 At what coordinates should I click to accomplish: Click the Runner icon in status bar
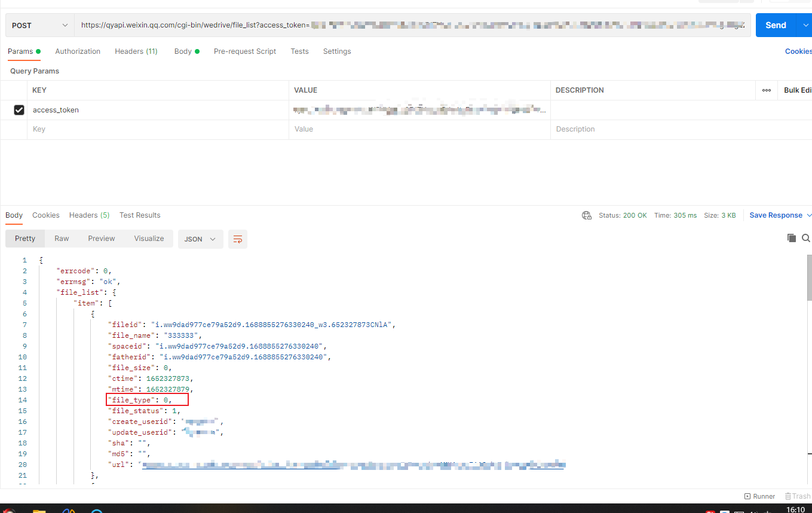click(759, 496)
